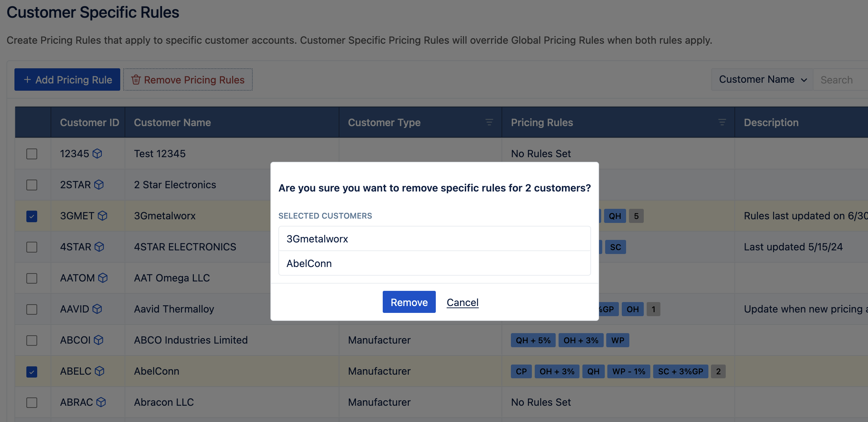Tick the checkbox for 4STAR ELECTRONICS
Viewport: 868px width, 422px height.
pyautogui.click(x=32, y=247)
